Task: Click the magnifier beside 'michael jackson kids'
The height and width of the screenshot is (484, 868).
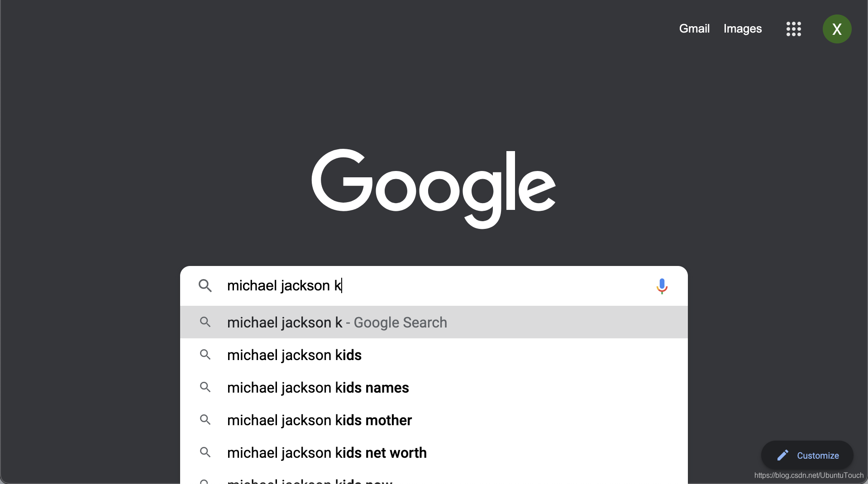Action: pos(205,356)
